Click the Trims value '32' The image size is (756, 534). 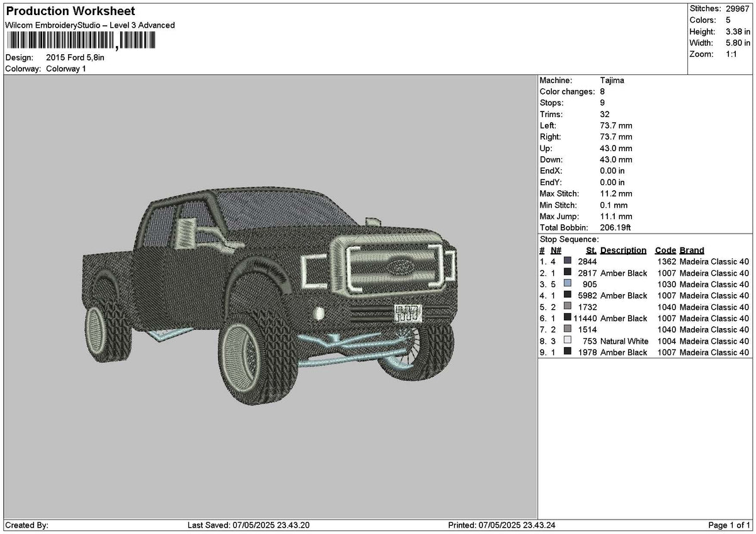[x=605, y=115]
